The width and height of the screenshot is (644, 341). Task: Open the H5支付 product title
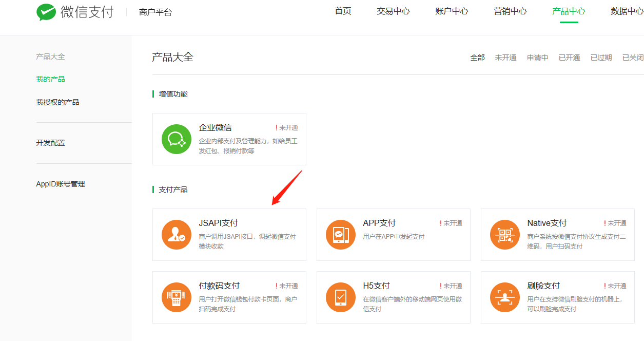point(376,286)
